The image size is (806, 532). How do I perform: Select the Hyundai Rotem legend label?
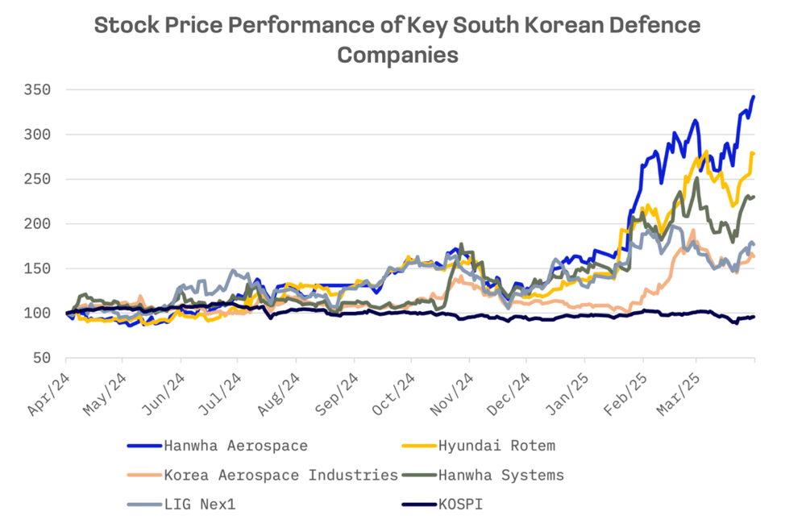(x=496, y=446)
